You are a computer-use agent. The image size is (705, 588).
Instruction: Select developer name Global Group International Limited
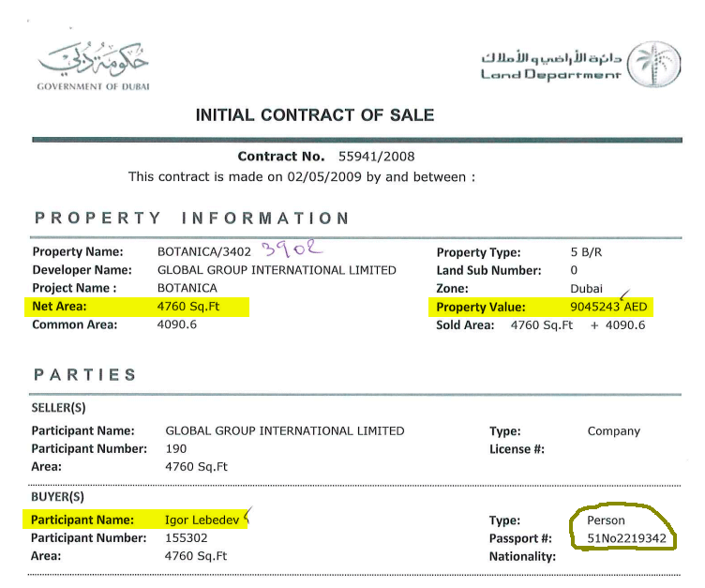tap(277, 270)
